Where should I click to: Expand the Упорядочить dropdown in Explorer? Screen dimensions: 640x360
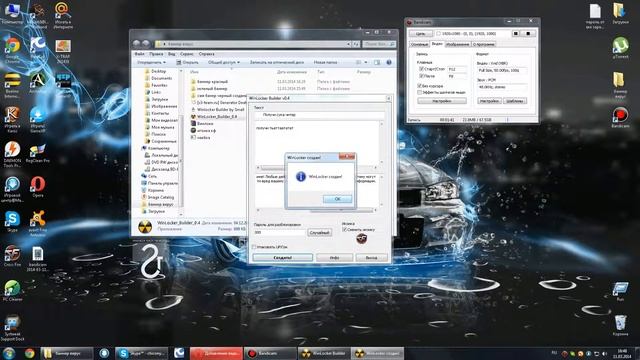[151, 62]
